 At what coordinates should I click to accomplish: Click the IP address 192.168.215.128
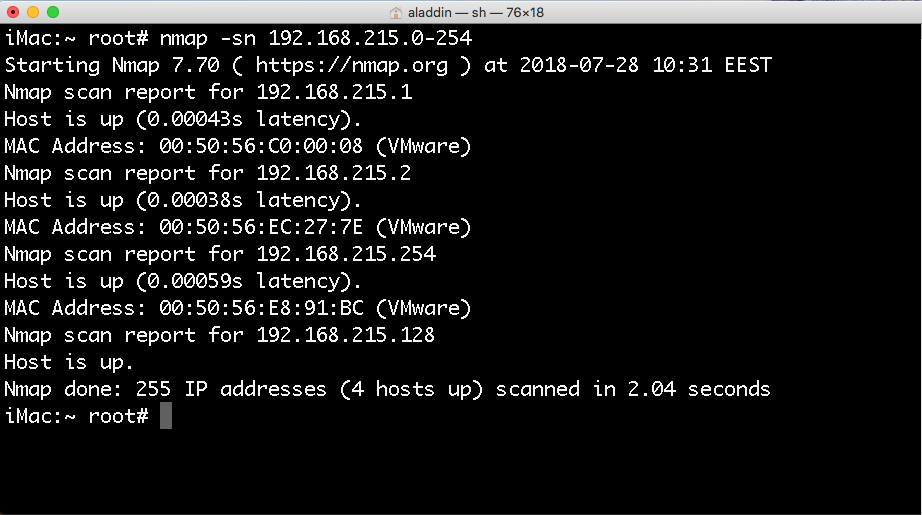click(x=345, y=335)
